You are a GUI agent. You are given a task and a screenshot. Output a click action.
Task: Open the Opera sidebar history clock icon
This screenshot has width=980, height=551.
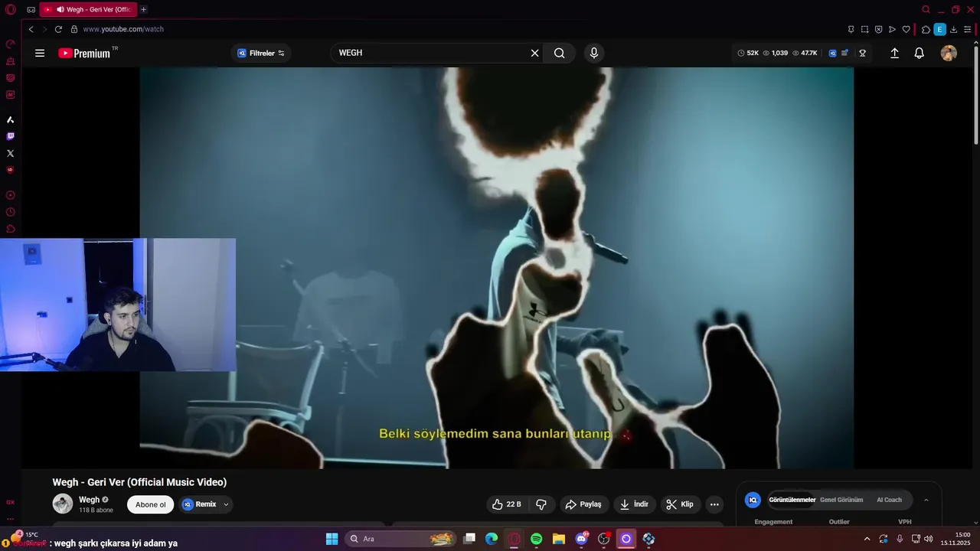[11, 212]
